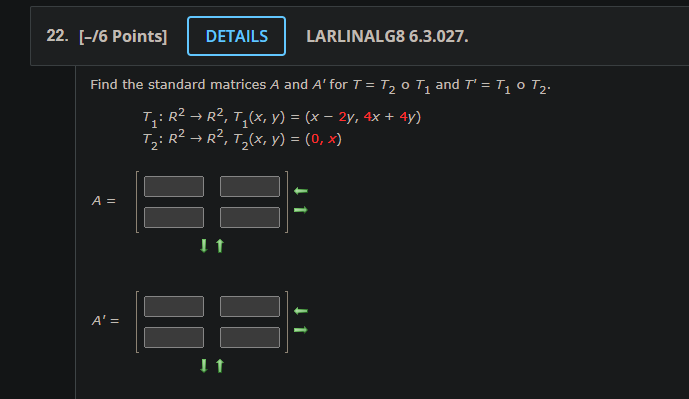This screenshot has height=399, width=689.
Task: Click the T1(x, y) = (x − 2y, 4x + 4y) definition
Action: pos(327,118)
